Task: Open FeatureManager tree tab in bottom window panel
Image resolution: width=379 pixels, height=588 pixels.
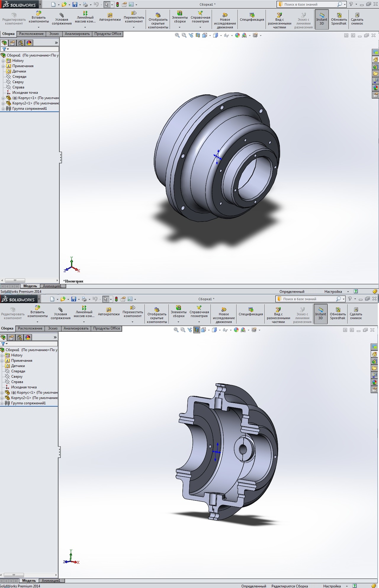Action: (x=3, y=337)
